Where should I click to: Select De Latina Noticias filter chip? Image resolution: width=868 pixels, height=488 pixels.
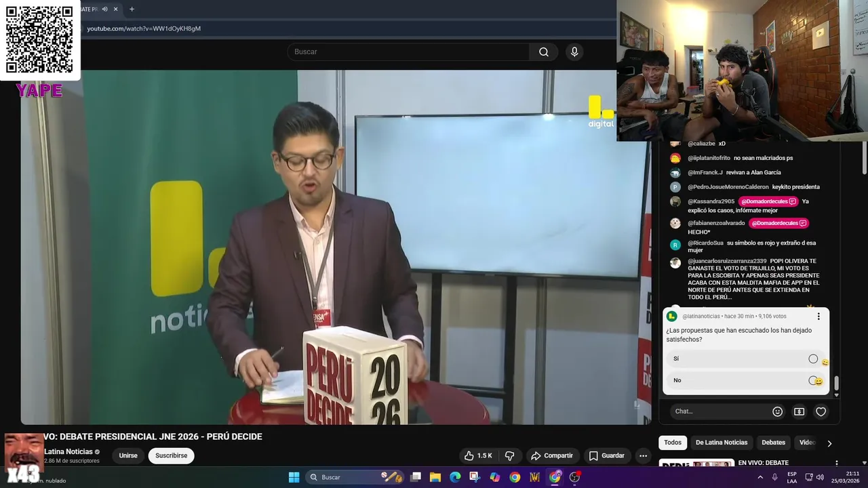tap(722, 443)
